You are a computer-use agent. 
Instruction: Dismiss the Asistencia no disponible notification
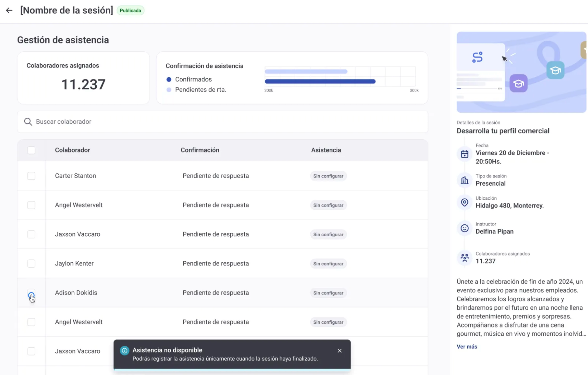pos(340,351)
